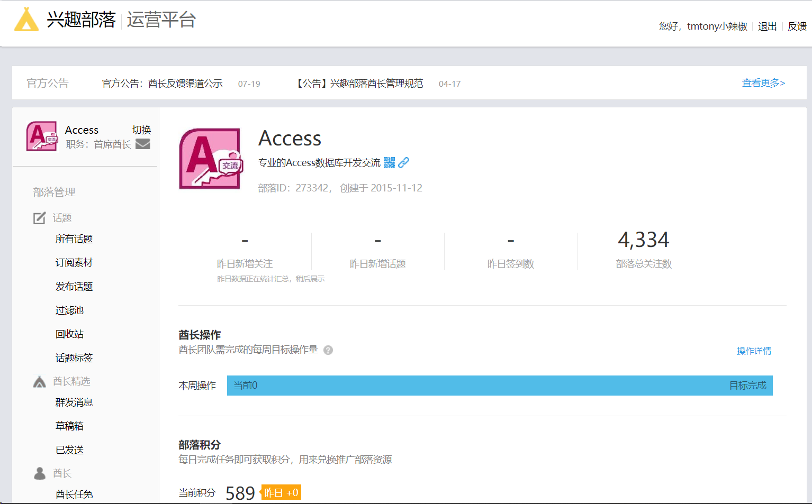This screenshot has width=812, height=504.
Task: Open 操作详情 link
Action: pos(754,351)
